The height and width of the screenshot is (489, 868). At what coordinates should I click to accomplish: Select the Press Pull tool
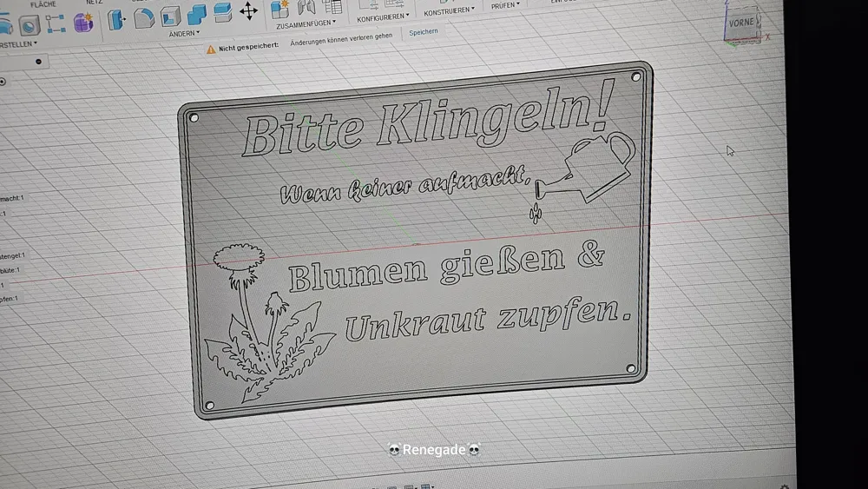[117, 19]
